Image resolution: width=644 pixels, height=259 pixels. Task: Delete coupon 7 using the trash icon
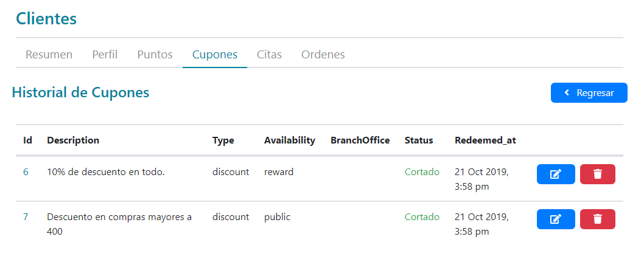(597, 219)
